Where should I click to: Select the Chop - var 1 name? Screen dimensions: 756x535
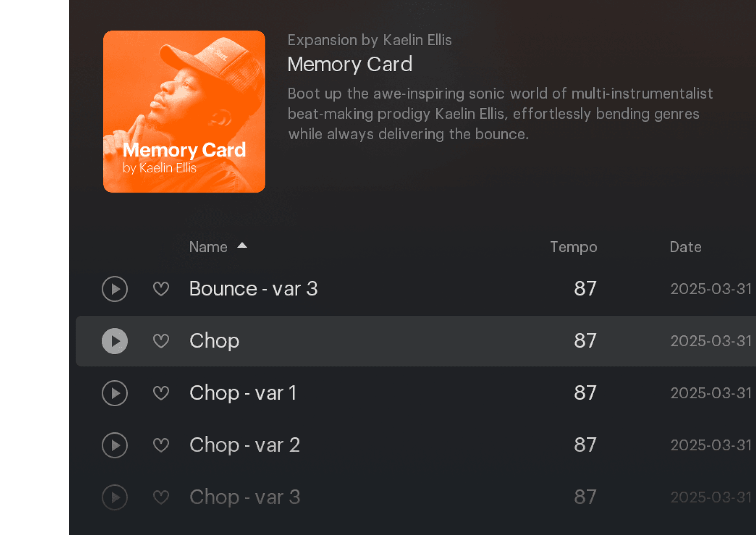coord(243,393)
